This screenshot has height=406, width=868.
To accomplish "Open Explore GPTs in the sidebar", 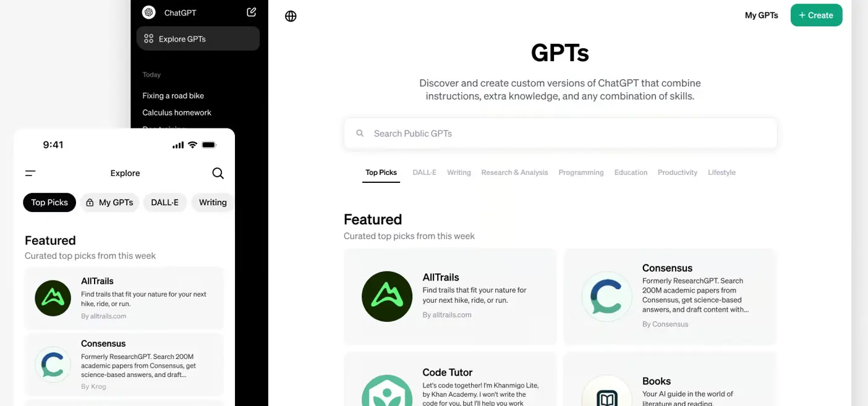I will pyautogui.click(x=198, y=38).
